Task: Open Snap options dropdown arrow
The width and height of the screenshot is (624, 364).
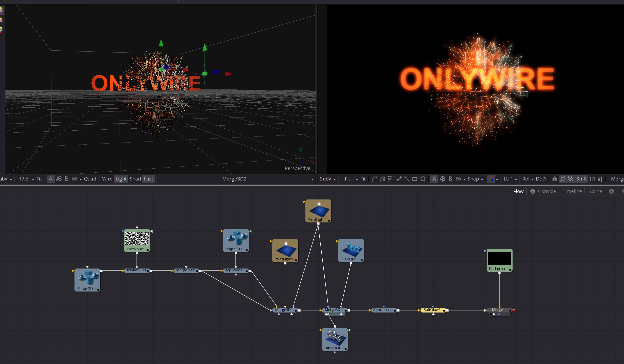Action: tap(482, 179)
